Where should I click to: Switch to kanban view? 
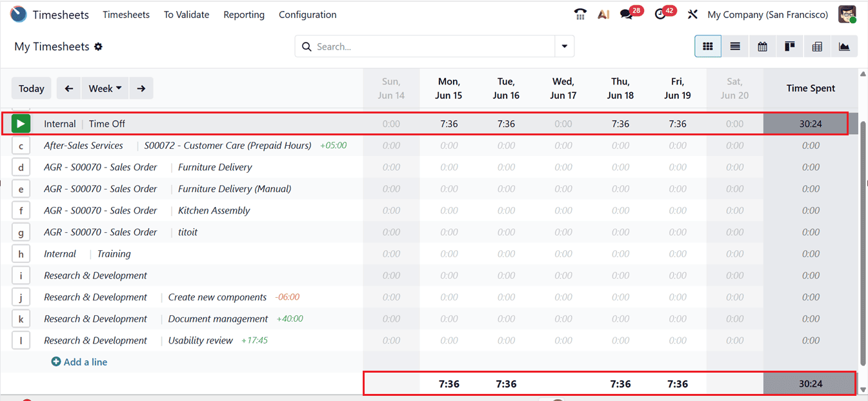[x=789, y=46]
